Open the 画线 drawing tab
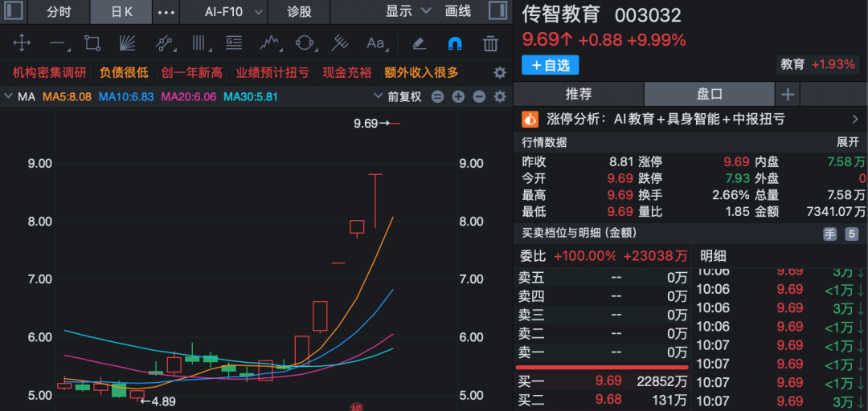868x411 pixels. (x=458, y=11)
